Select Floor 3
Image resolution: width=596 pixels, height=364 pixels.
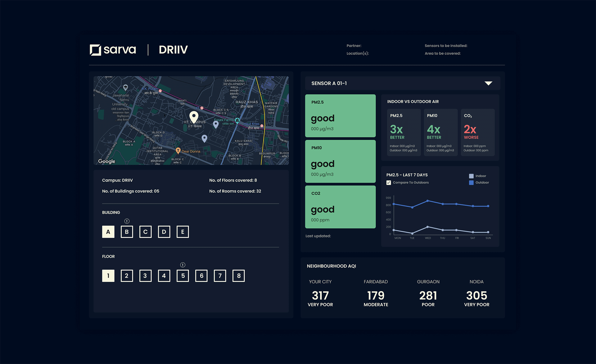[145, 276]
